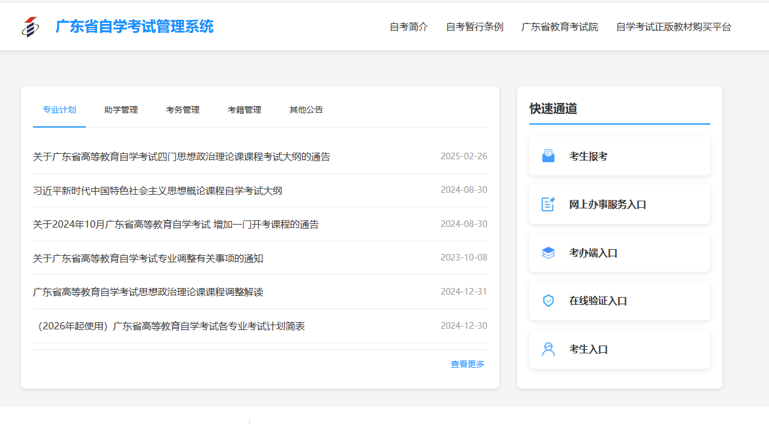Image resolution: width=769 pixels, height=424 pixels.
Task: Open 自学考试正版教材购买平台 navigation link
Action: click(673, 27)
